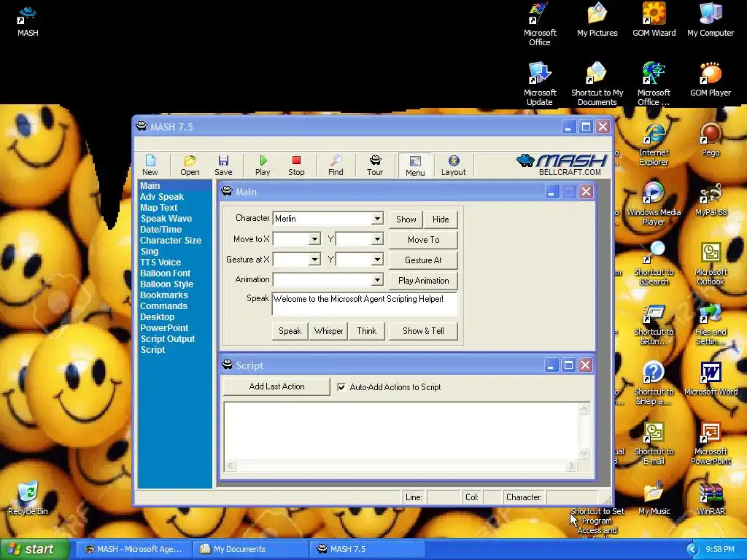Screen dimensions: 747x560
Task: Open My Pictures desktop icon
Action: [x=597, y=21]
